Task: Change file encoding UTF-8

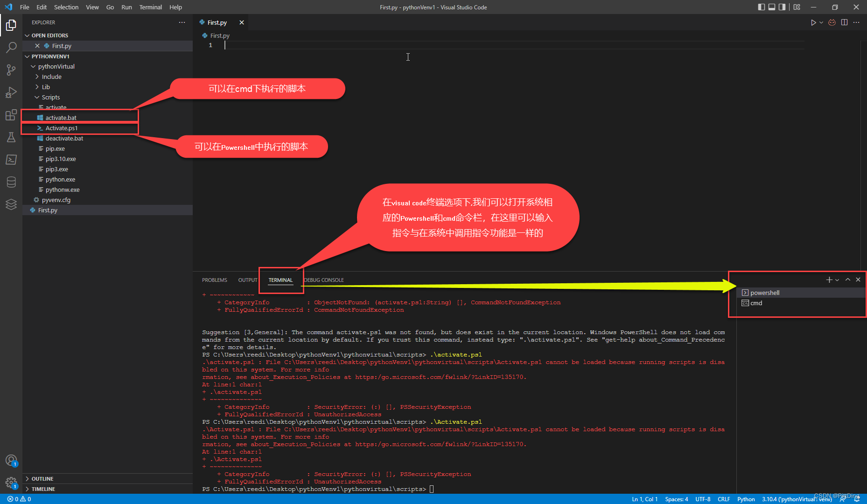Action: (x=703, y=499)
